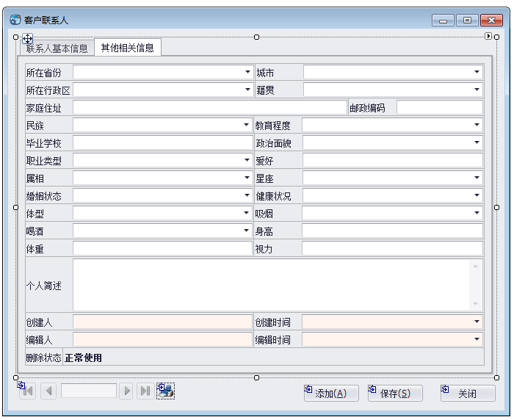Click the 删除状态 label
Viewport: 514px width, 420px height.
coord(43,358)
